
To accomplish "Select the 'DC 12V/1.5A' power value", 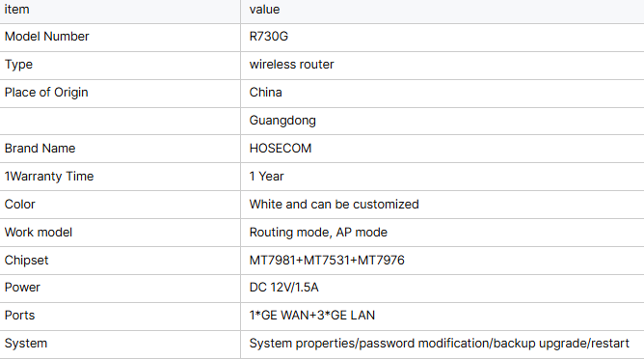I will [x=283, y=288].
